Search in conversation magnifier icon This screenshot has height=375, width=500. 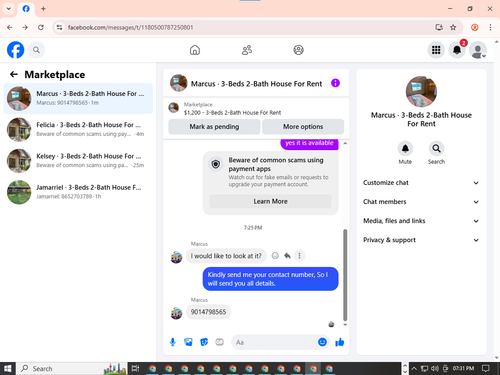[436, 148]
